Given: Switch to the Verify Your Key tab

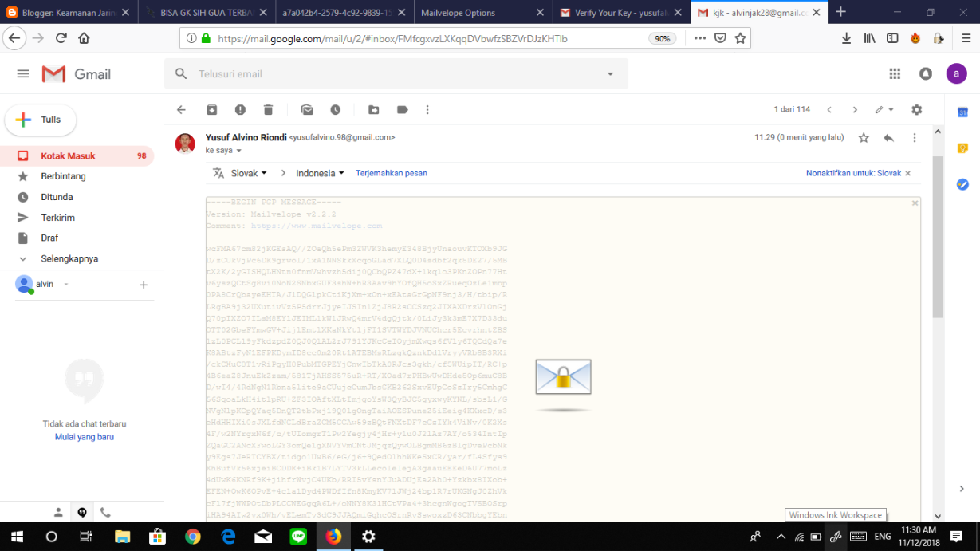Looking at the screenshot, I should click(x=621, y=12).
